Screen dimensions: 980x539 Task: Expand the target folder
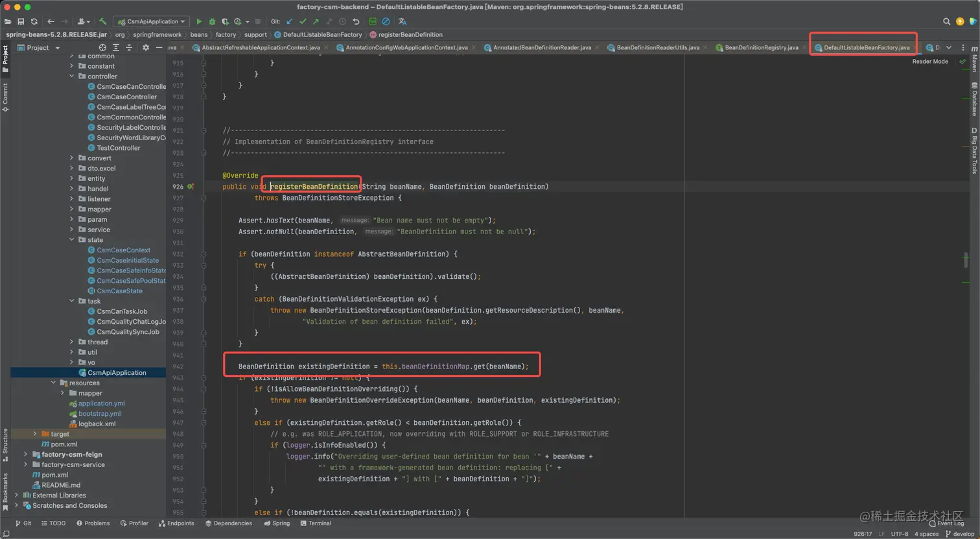[x=35, y=434]
